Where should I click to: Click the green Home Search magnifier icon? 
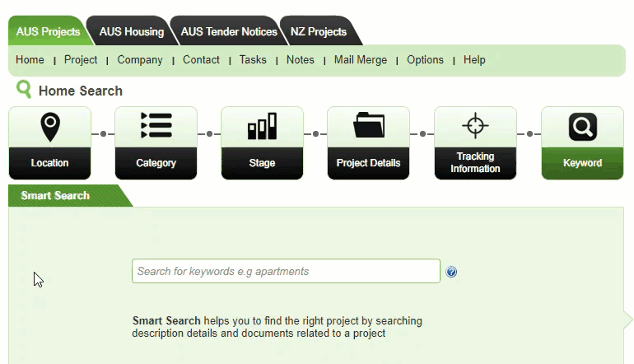coord(24,90)
